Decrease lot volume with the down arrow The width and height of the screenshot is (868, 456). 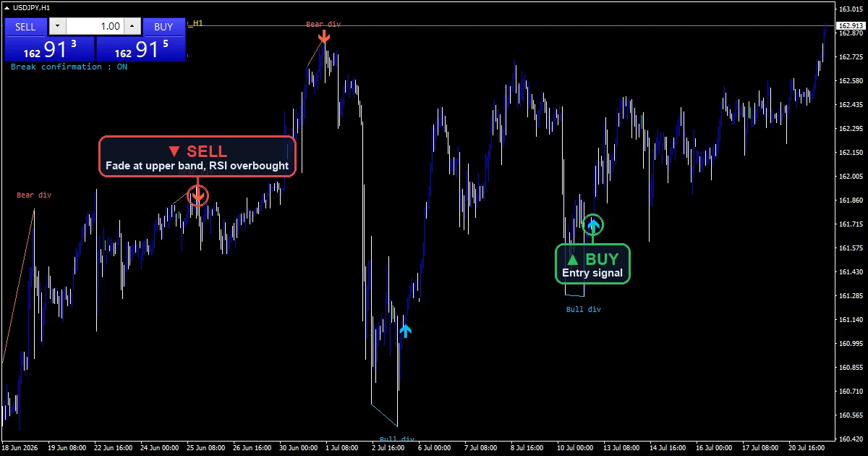[x=57, y=27]
